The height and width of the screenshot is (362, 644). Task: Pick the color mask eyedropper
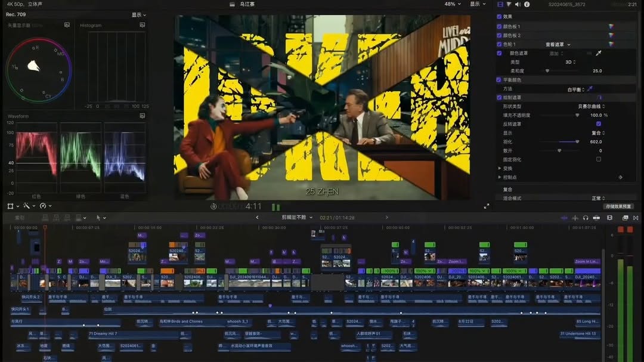pos(599,53)
